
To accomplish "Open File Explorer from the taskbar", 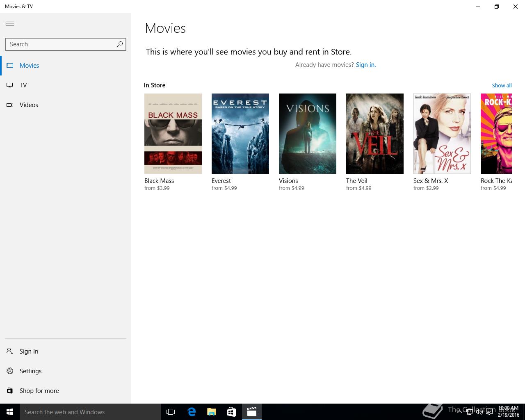I will pos(212,412).
